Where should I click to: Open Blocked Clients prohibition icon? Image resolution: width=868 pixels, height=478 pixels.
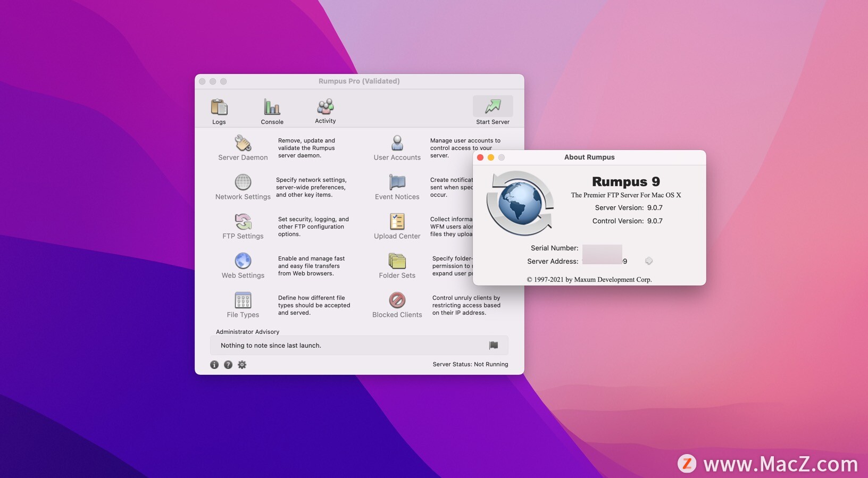click(x=397, y=300)
